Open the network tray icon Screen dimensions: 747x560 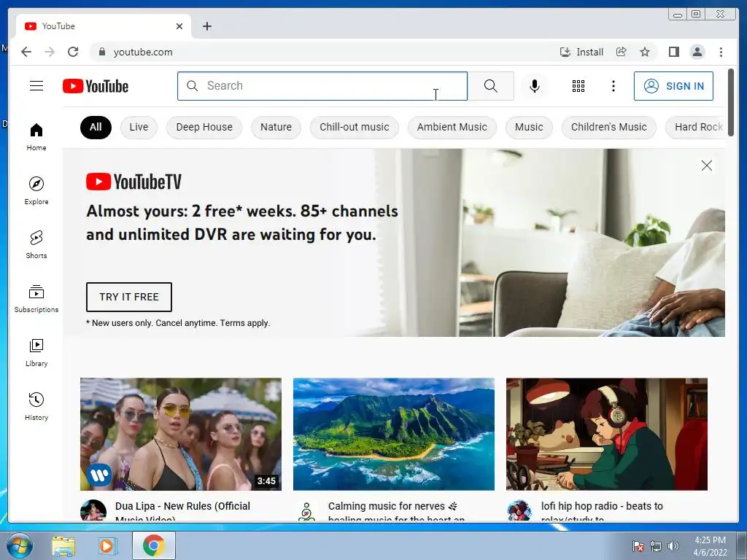(656, 546)
